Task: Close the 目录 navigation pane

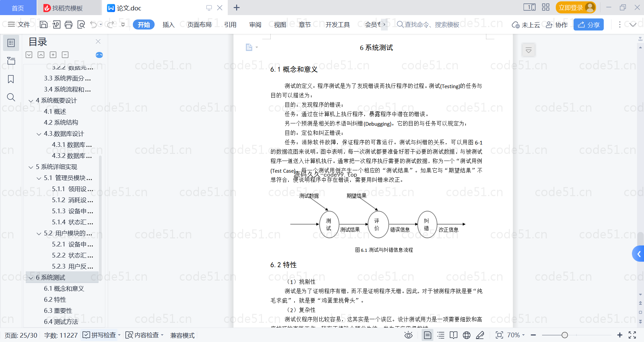Action: point(98,41)
